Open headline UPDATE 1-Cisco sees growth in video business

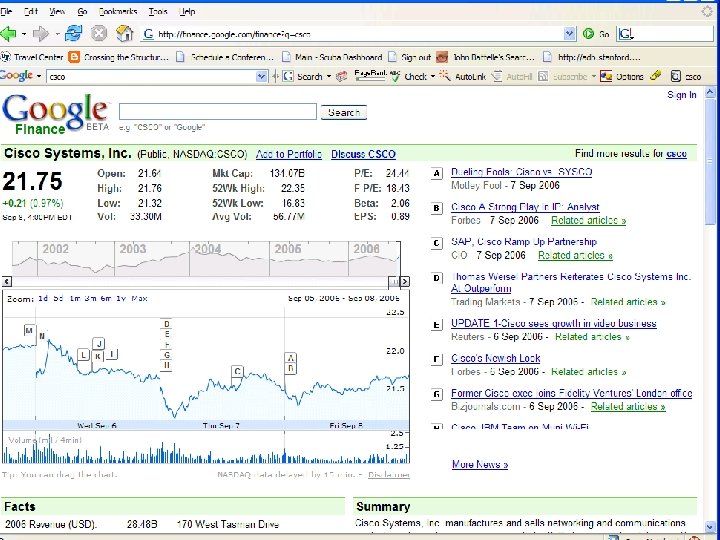click(553, 323)
